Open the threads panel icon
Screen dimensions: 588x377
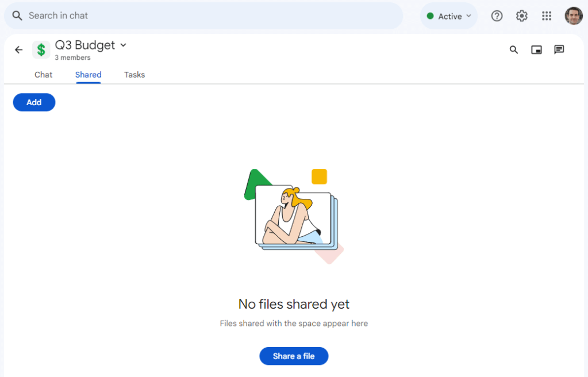[559, 49]
